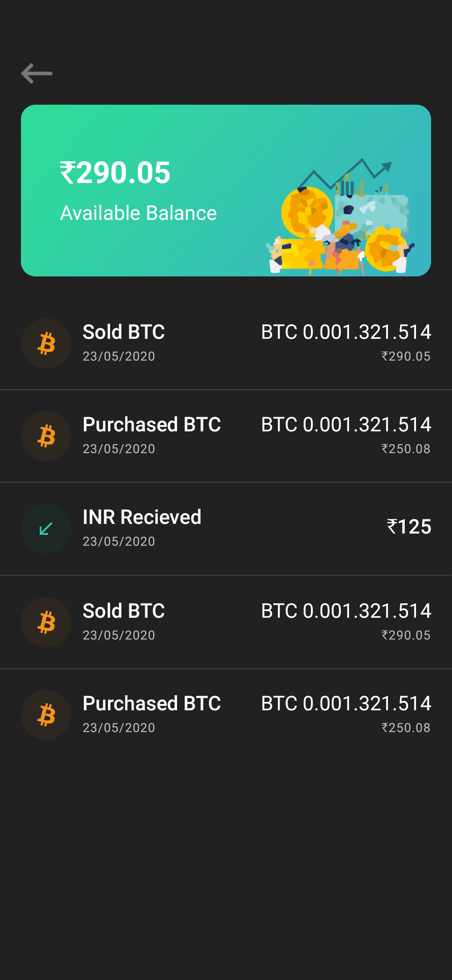Screen dimensions: 452x980
Task: Open the last Purchased BTC transaction title
Action: 152,704
